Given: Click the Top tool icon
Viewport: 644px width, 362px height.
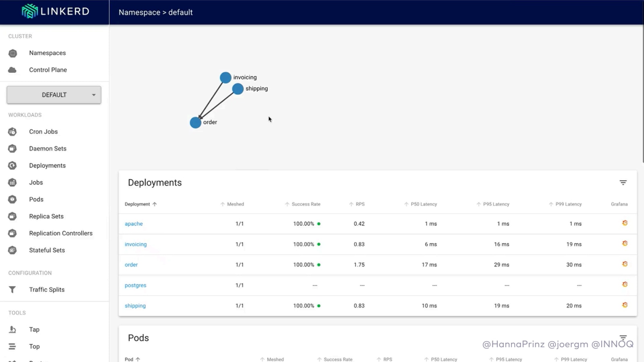Looking at the screenshot, I should 12,346.
